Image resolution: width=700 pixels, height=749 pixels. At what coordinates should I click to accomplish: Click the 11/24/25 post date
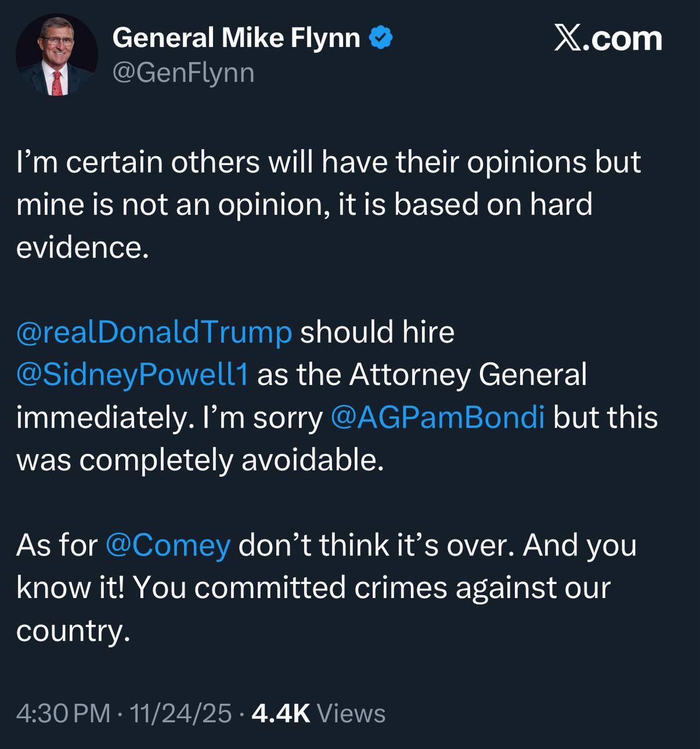pos(181,713)
